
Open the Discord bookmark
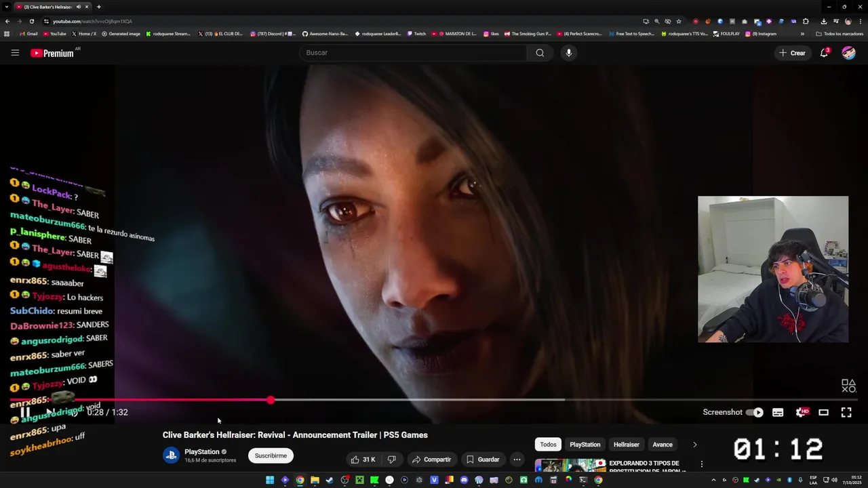273,34
